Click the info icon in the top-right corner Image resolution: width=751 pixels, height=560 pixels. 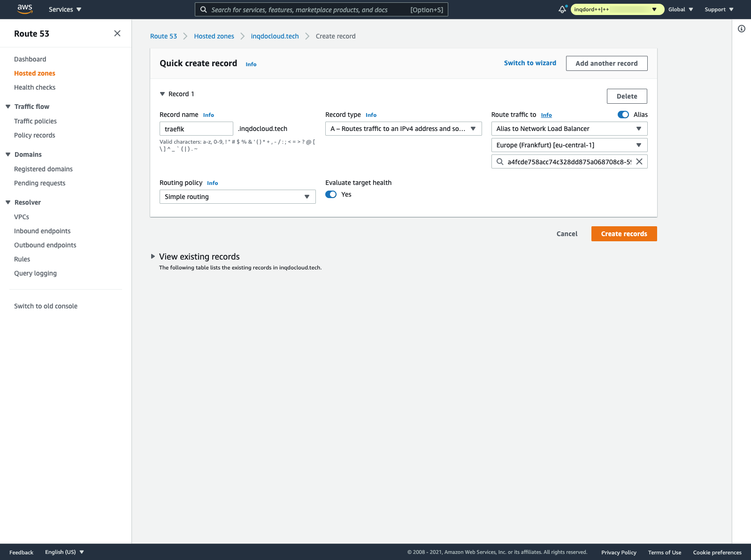(x=741, y=29)
